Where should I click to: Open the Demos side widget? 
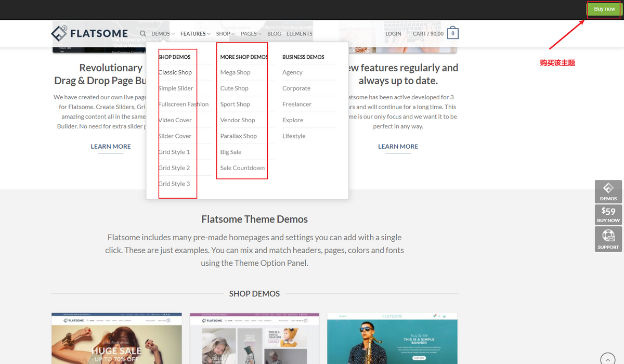point(608,191)
